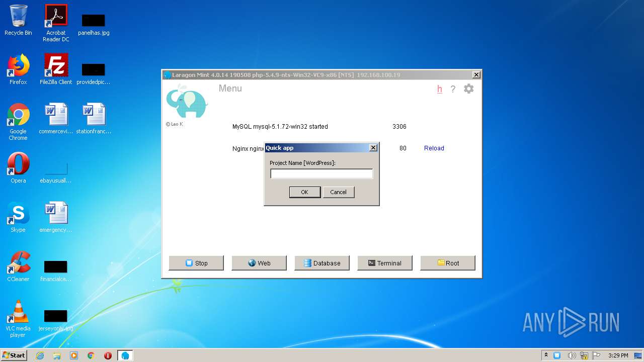Launch Opera from taskbar
This screenshot has height=362, width=644.
coord(108,355)
